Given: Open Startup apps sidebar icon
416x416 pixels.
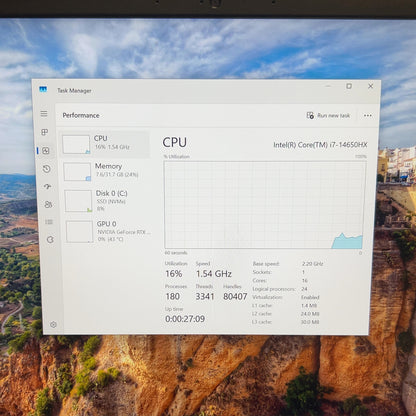Looking at the screenshot, I should pos(47,187).
